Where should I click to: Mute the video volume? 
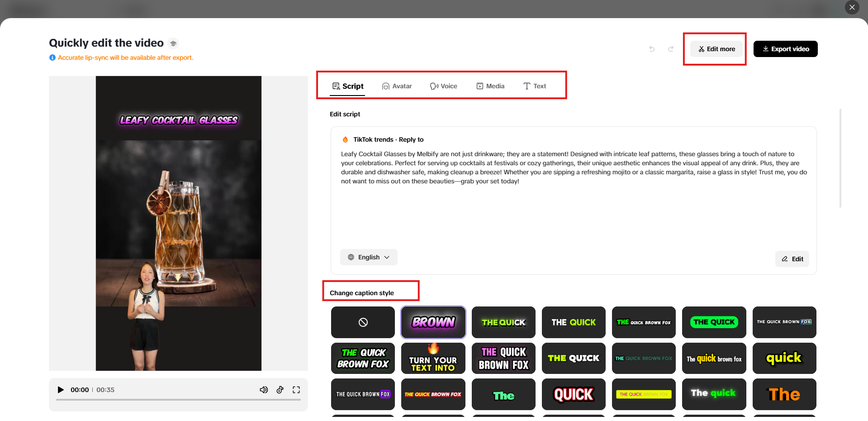[x=264, y=390]
